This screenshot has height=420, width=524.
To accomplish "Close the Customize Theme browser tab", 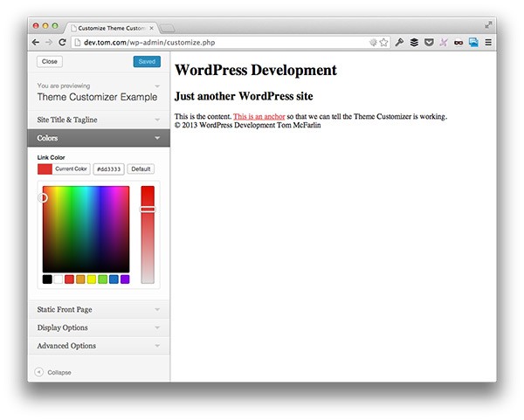I will pos(151,28).
